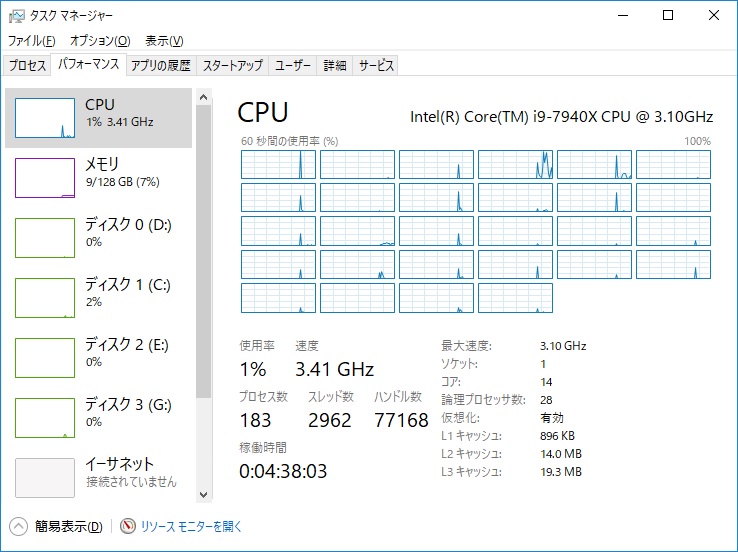Open the 表示(V) menu
The height and width of the screenshot is (552, 738).
pos(164,41)
